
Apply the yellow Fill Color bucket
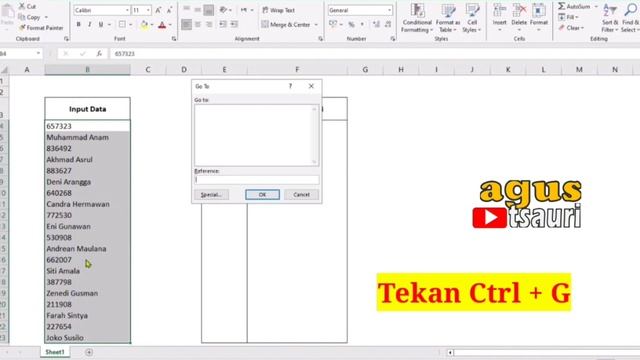144,25
